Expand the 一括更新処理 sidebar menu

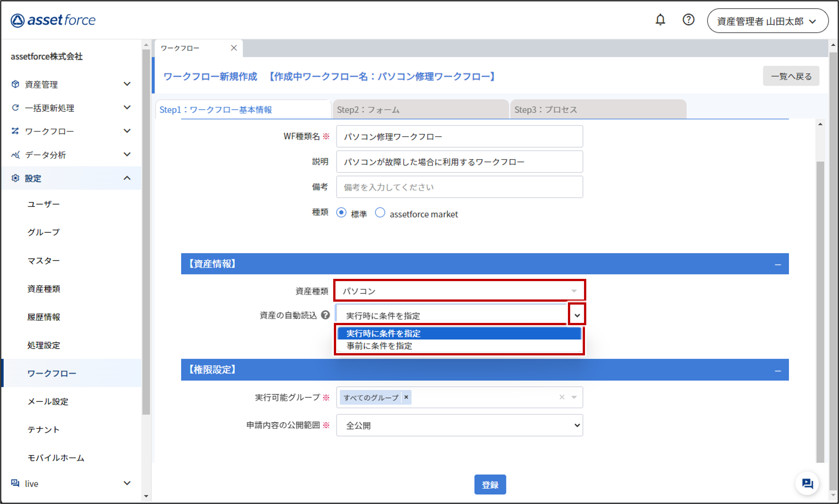point(127,108)
